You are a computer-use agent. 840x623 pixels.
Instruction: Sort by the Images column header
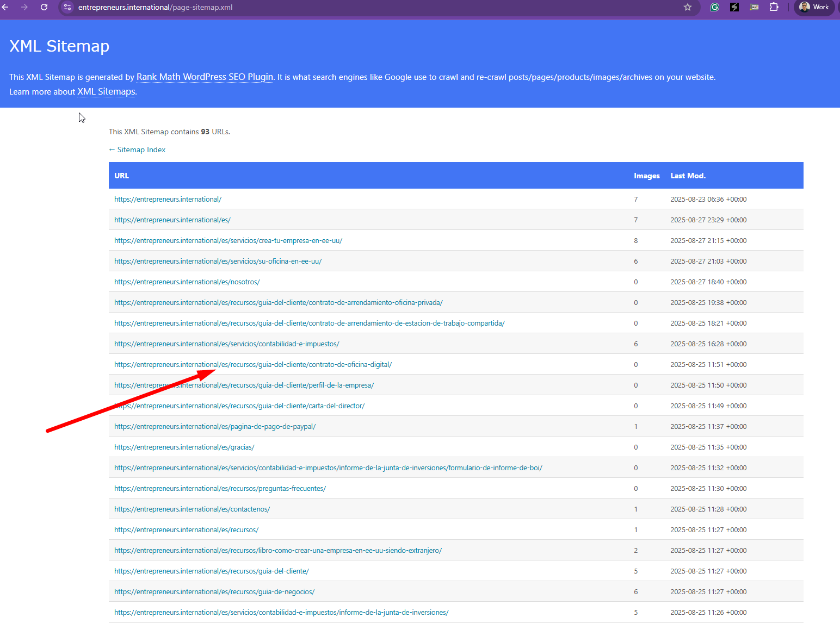[x=646, y=176]
